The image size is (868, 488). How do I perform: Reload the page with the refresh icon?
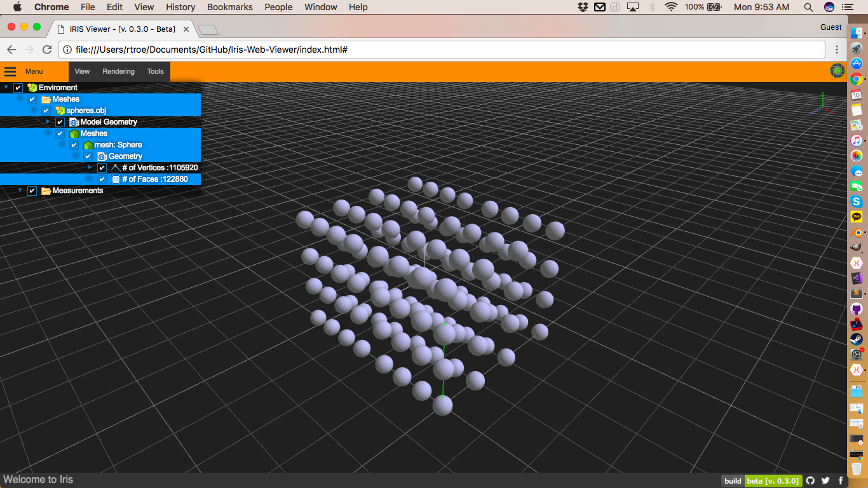pos(47,50)
